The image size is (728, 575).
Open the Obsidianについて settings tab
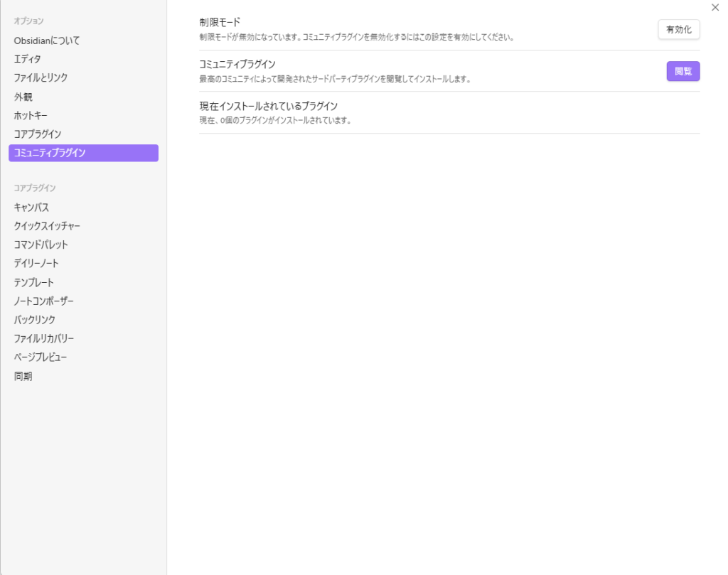tap(47, 41)
